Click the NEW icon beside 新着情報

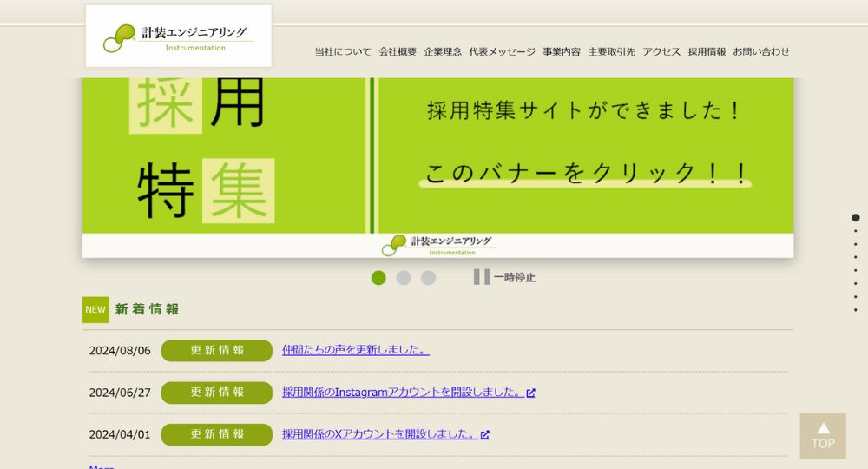click(95, 309)
